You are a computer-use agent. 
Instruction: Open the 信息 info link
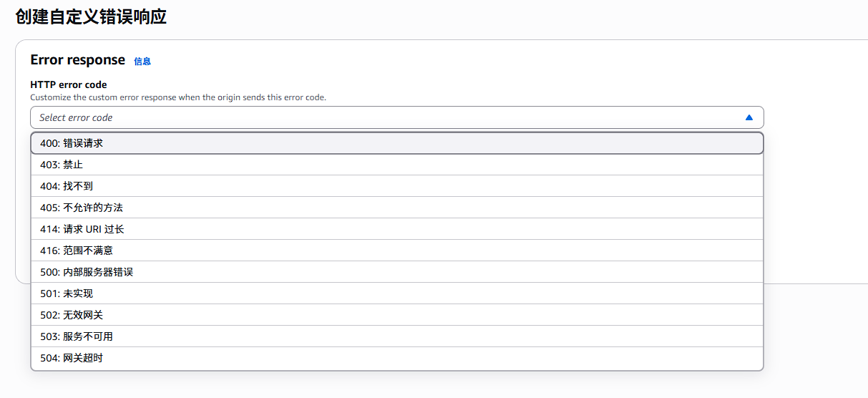pyautogui.click(x=142, y=62)
